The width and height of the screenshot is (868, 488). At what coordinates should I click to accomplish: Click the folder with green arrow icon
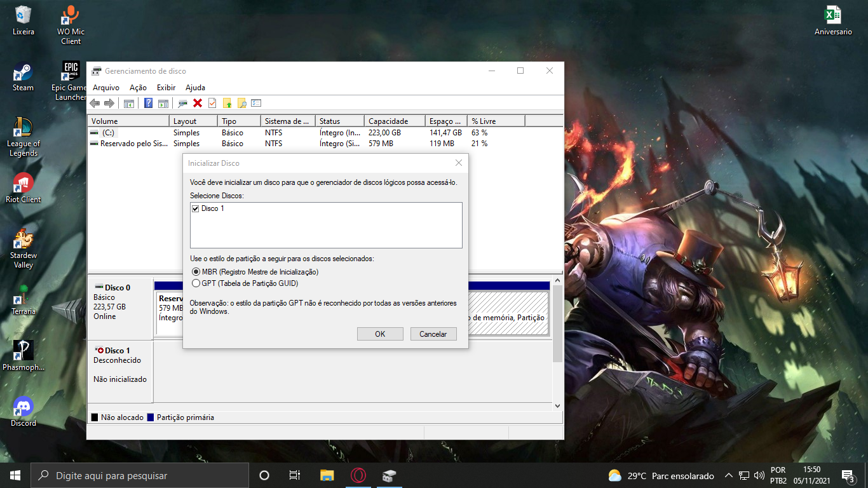(x=227, y=103)
